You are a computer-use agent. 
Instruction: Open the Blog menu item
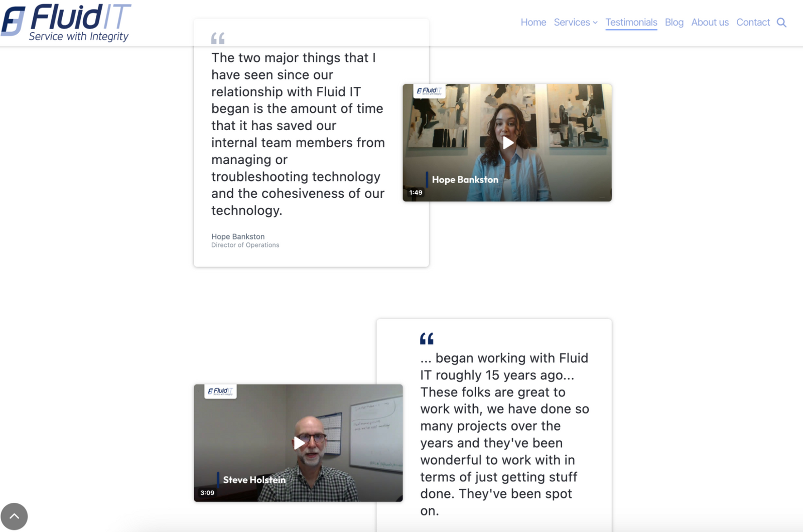pyautogui.click(x=674, y=22)
